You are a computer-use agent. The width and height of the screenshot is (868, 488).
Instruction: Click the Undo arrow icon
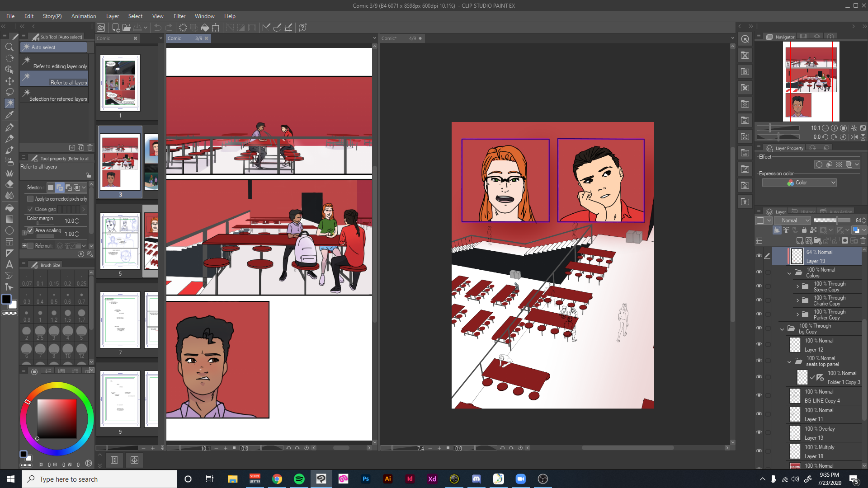tap(157, 28)
